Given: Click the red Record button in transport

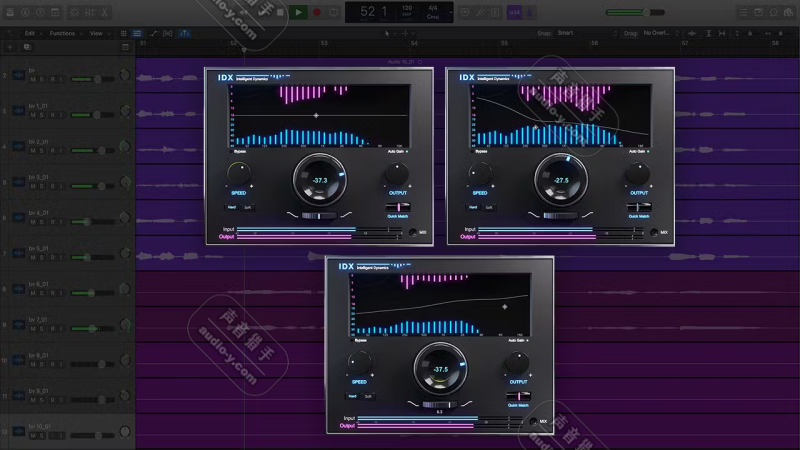Looking at the screenshot, I should click(x=317, y=12).
